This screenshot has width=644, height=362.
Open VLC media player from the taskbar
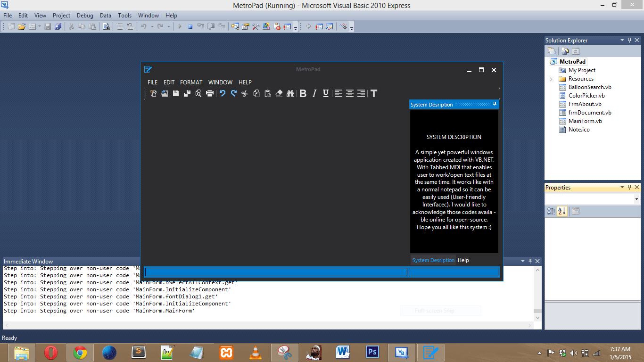[255, 352]
